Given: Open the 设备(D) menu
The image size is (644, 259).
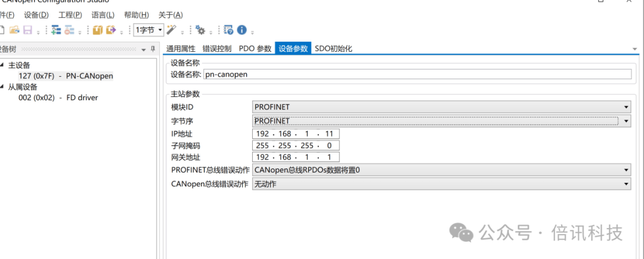Looking at the screenshot, I should point(36,15).
